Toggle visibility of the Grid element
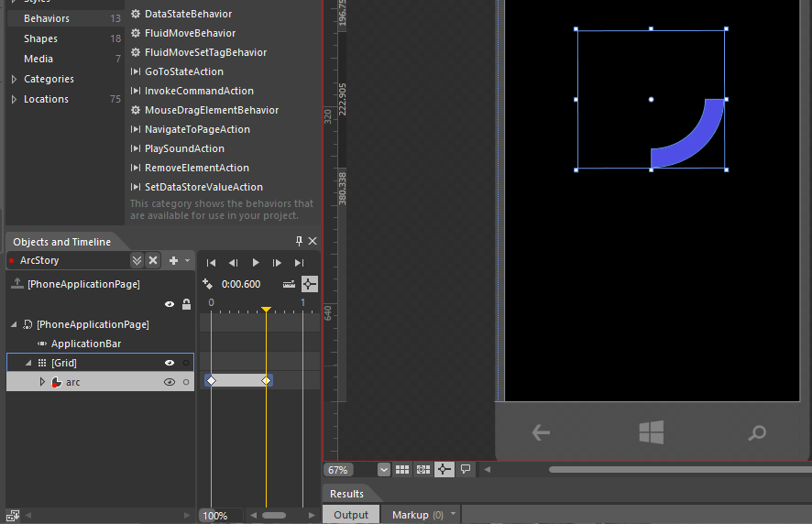Viewport: 812px width, 524px height. tap(170, 363)
